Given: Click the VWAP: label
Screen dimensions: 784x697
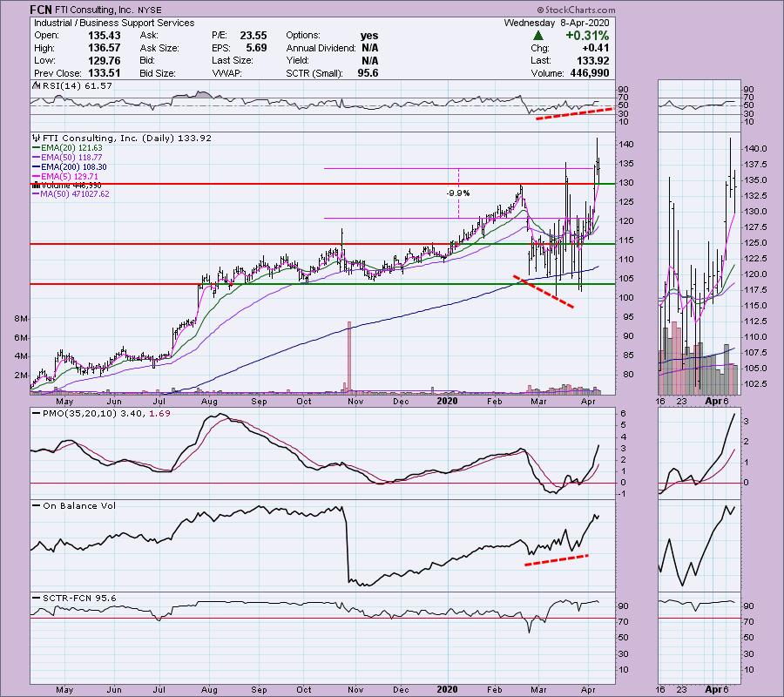Looking at the screenshot, I should [226, 73].
